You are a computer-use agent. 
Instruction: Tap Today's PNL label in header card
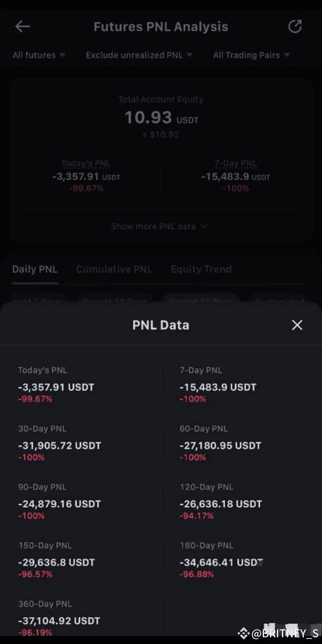click(86, 164)
